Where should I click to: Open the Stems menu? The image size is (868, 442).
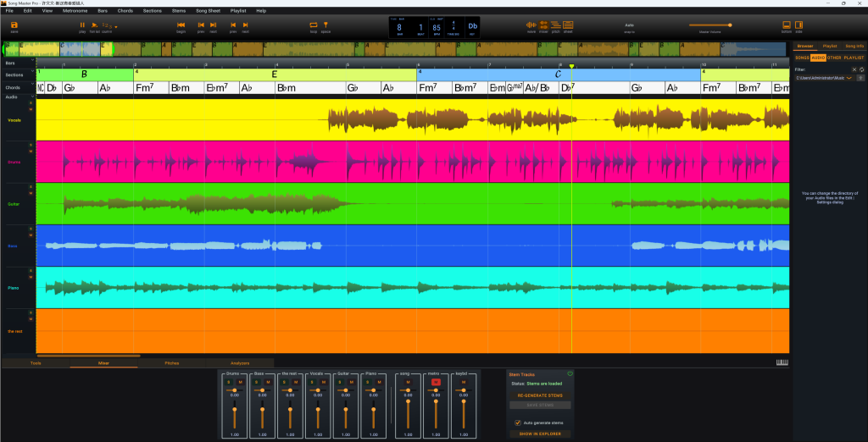(x=180, y=11)
